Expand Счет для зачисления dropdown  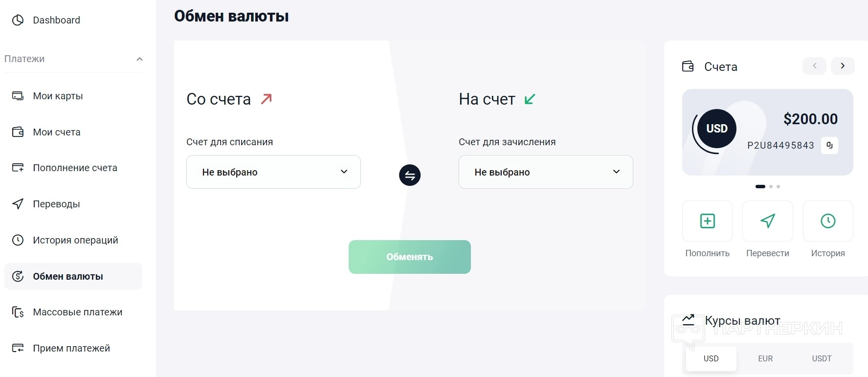(x=546, y=172)
